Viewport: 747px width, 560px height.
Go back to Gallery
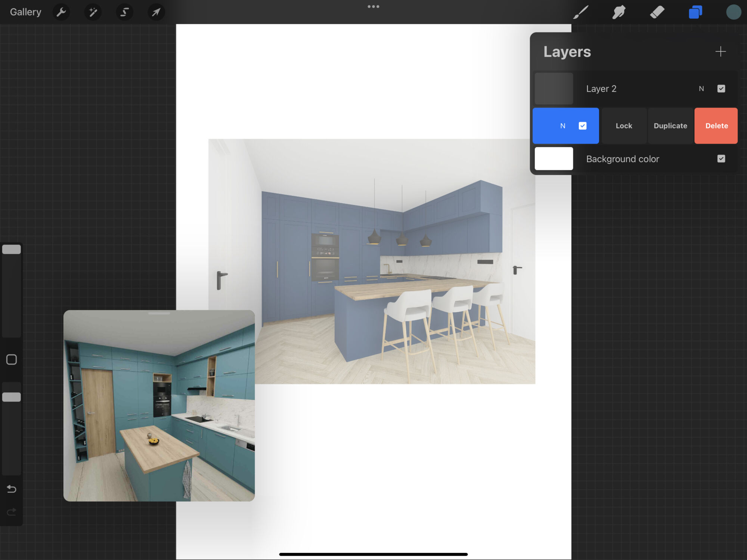(x=25, y=12)
